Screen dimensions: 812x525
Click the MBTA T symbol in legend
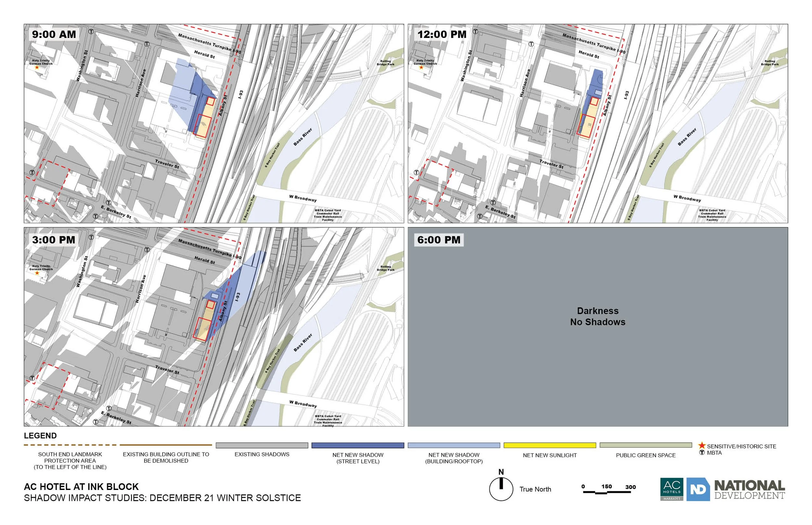[702, 452]
